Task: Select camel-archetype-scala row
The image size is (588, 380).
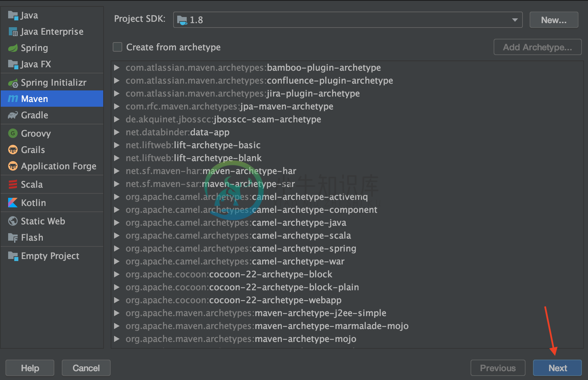Action: click(347, 236)
